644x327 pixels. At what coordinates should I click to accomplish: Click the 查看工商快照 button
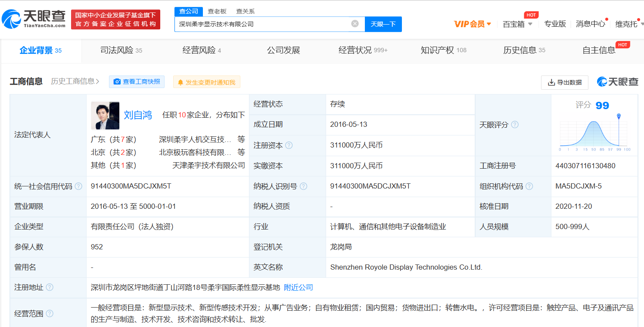tap(137, 82)
